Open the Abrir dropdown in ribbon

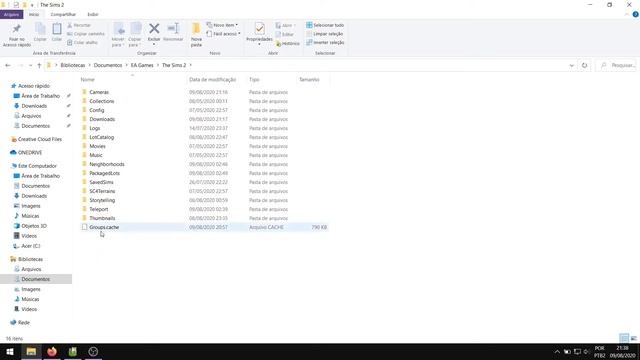click(x=285, y=25)
